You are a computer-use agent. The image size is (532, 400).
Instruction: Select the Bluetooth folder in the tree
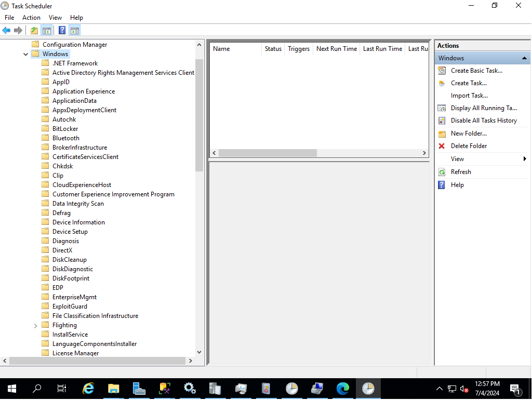66,138
